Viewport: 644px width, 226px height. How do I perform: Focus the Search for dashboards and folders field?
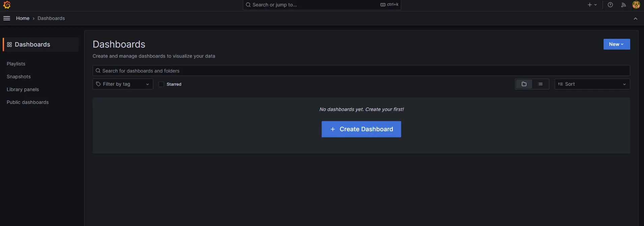[x=361, y=70]
